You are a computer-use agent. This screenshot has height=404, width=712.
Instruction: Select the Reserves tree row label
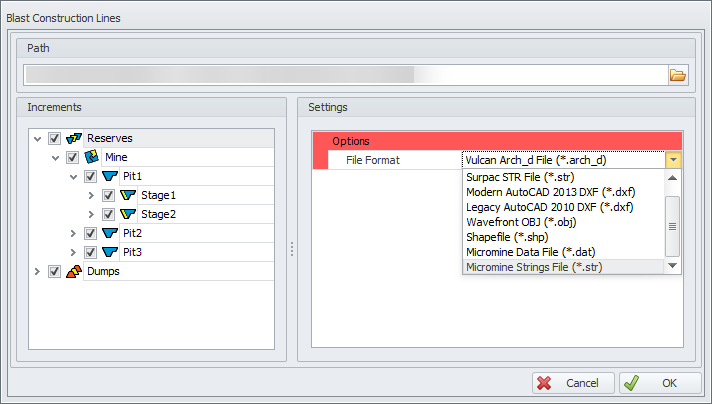tap(110, 138)
